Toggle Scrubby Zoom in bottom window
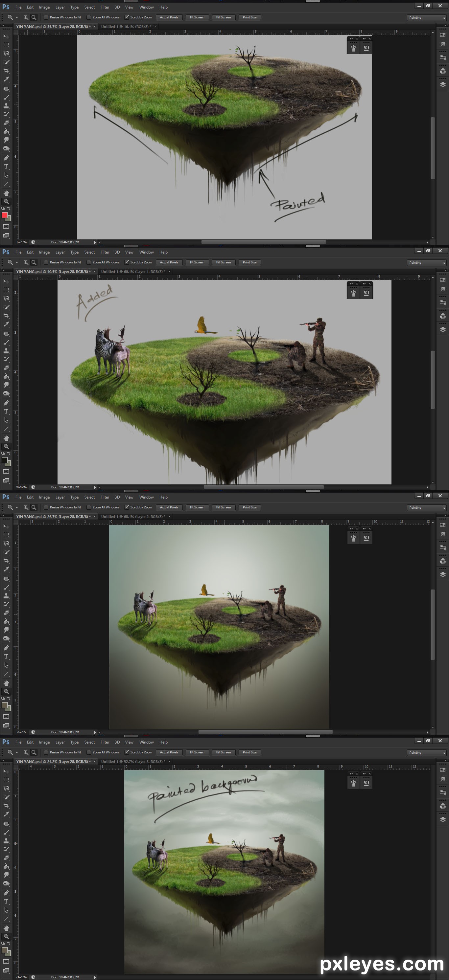 127,752
